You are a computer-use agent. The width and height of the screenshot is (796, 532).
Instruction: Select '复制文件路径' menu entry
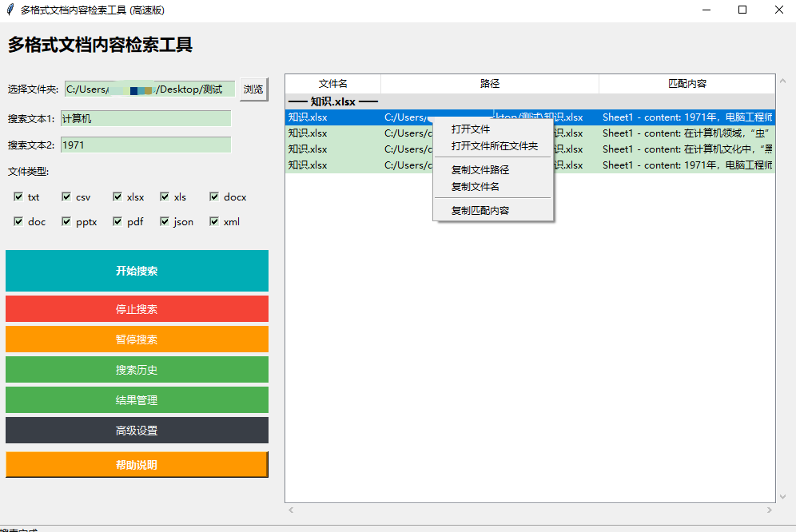480,170
